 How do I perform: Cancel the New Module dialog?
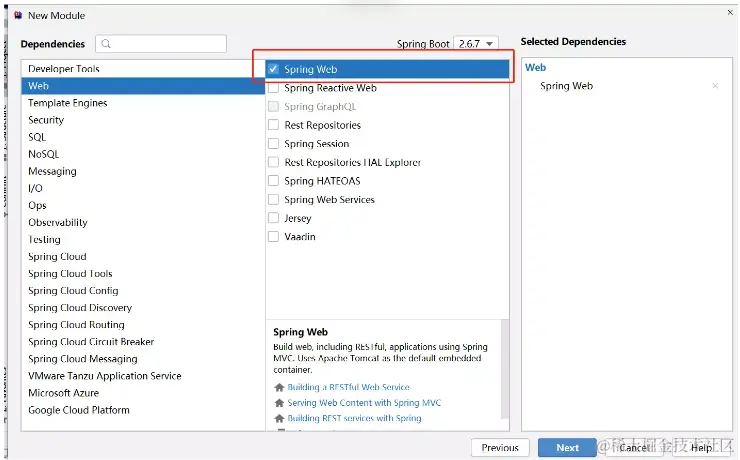pyautogui.click(x=635, y=447)
